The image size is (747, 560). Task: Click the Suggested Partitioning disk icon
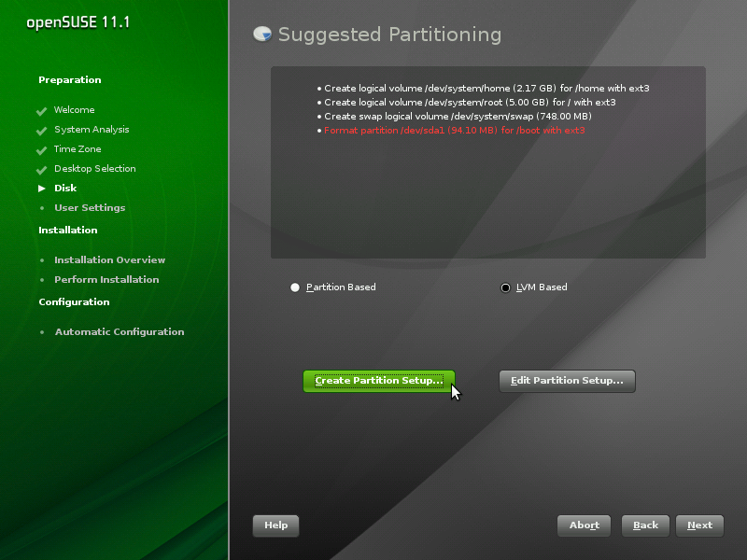[262, 34]
